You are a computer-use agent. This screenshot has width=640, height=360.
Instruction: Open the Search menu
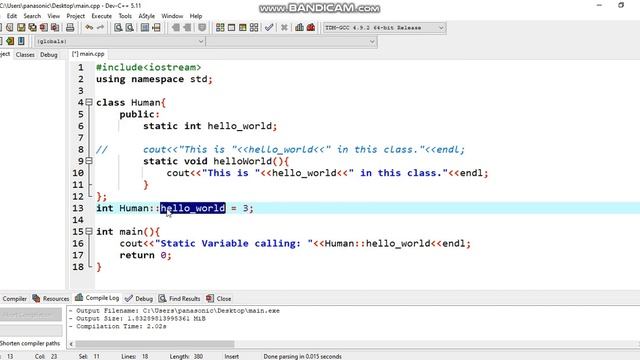pyautogui.click(x=32, y=16)
